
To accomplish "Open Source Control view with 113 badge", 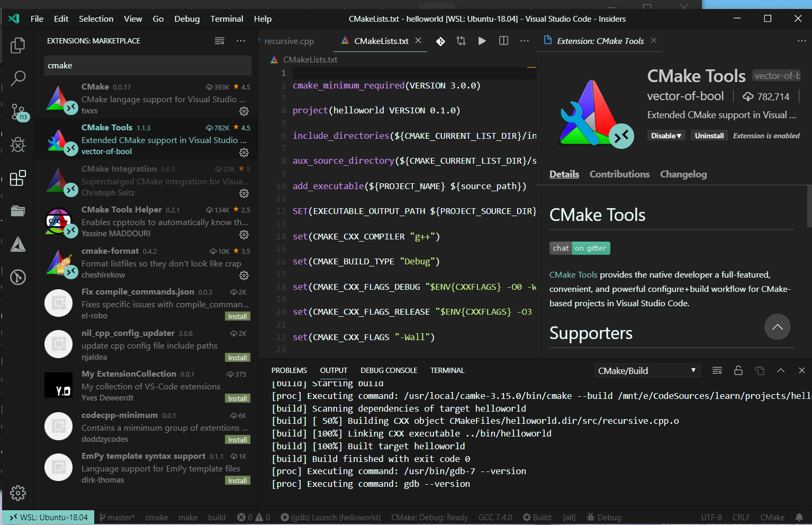I will [x=19, y=112].
